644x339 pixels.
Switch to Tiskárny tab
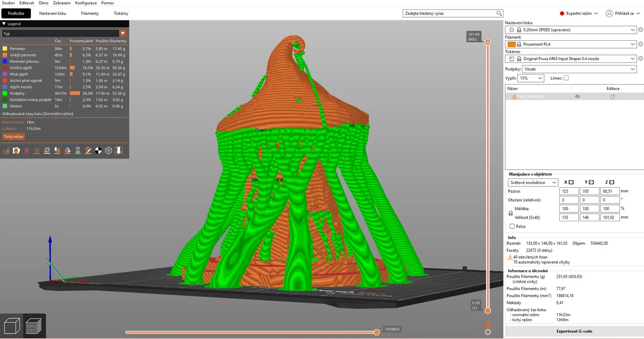(121, 14)
